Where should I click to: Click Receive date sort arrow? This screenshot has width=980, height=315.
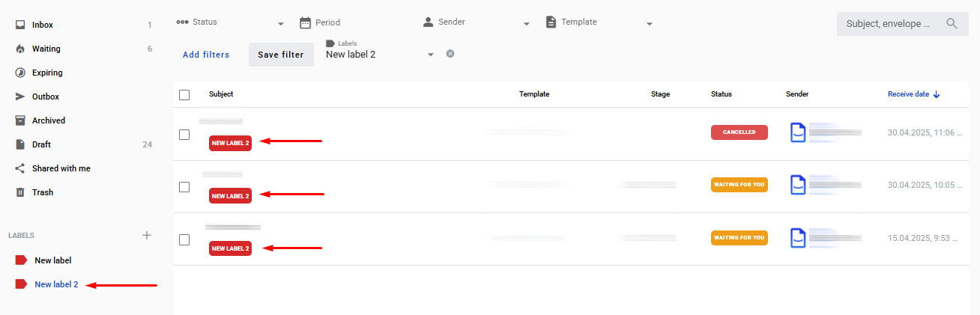click(x=937, y=94)
